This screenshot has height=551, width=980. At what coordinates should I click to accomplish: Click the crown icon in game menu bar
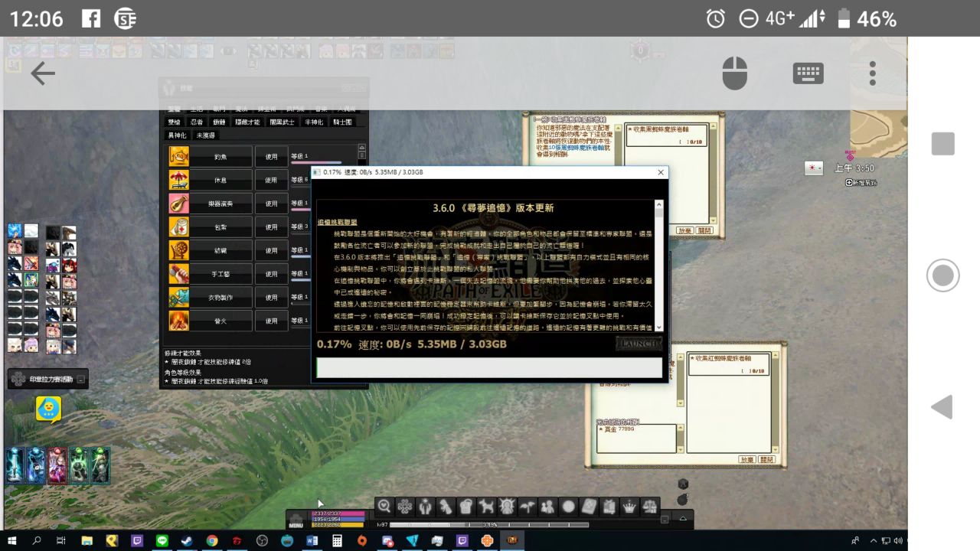(x=629, y=506)
